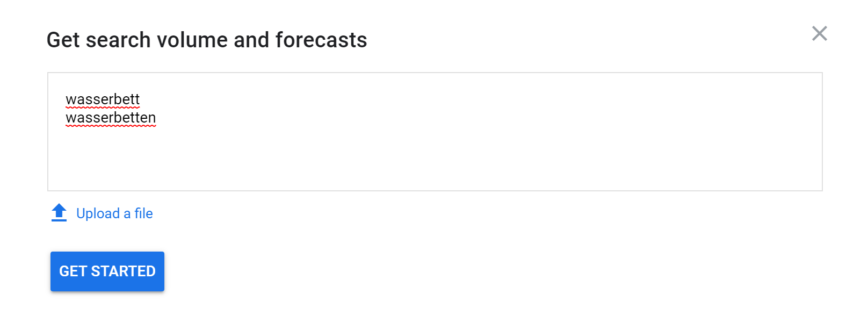
Task: Click the word "Upload" in the link
Action: [98, 213]
